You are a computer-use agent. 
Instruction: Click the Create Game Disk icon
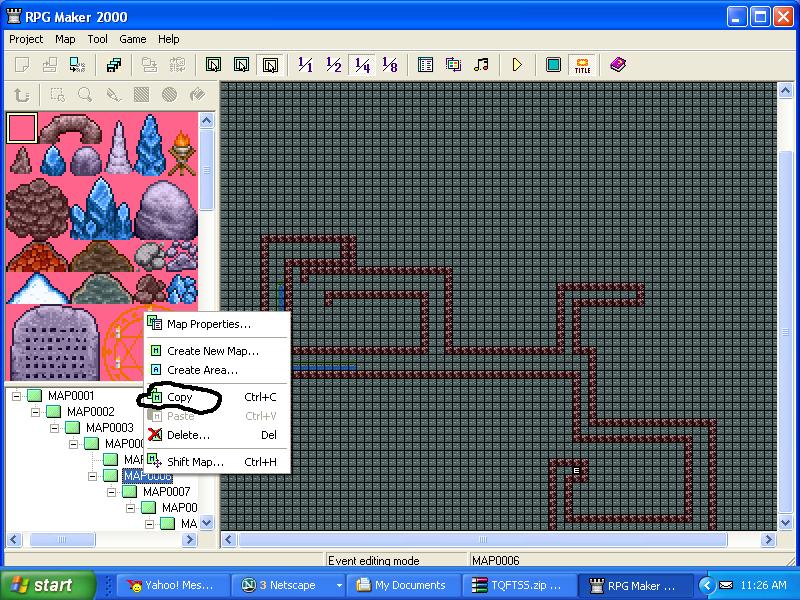(114, 65)
